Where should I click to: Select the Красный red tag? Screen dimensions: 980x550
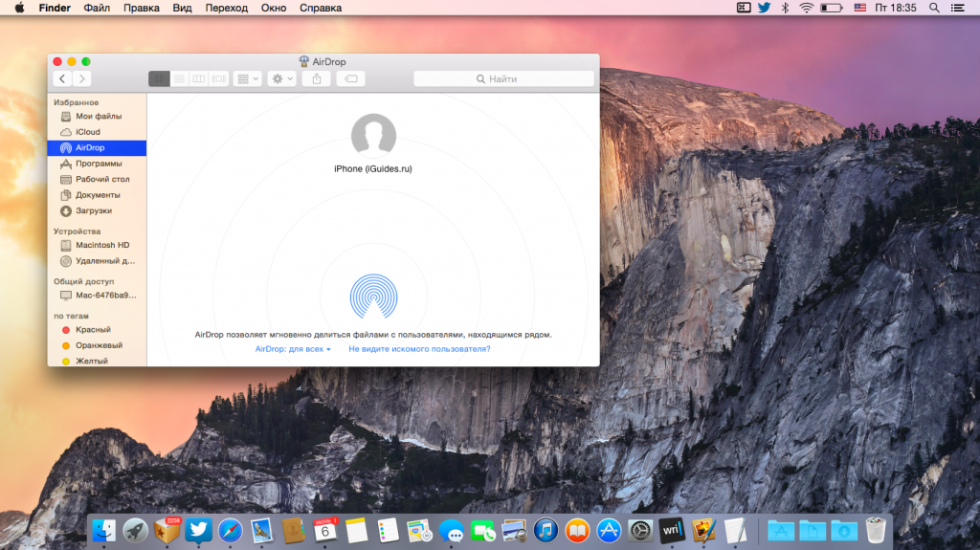point(93,329)
